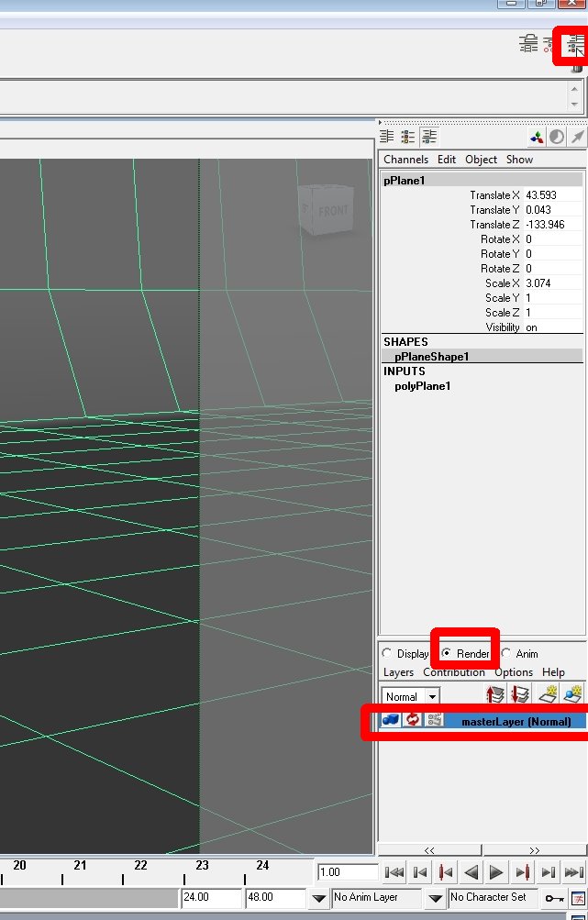
Task: Click the animation end time field 48.00
Action: pos(275,898)
